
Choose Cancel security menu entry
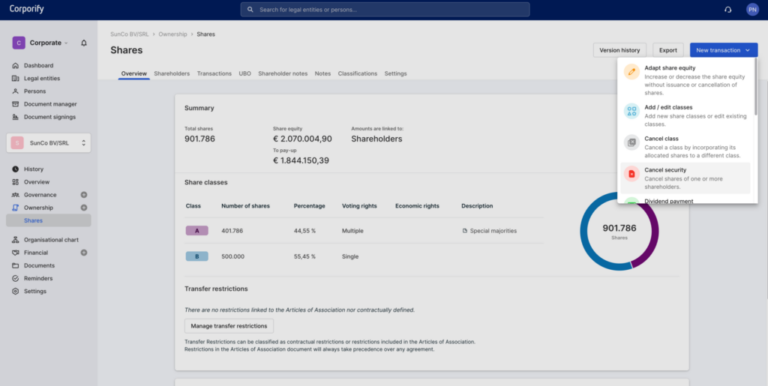tap(686, 178)
